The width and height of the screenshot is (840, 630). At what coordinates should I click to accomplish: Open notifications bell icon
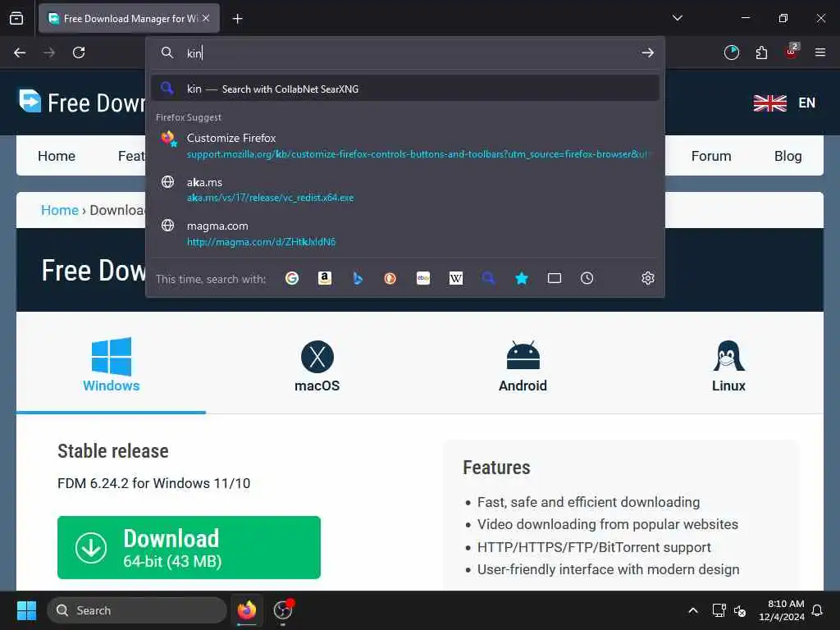pyautogui.click(x=817, y=610)
